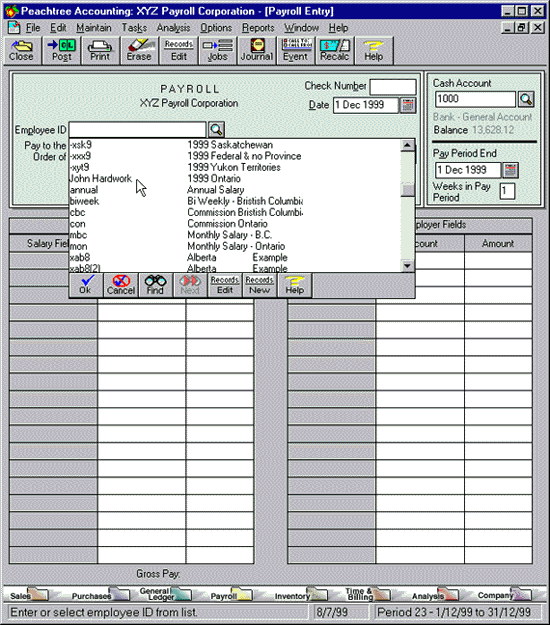The width and height of the screenshot is (550, 625).
Task: Click the Find binoculars button
Action: click(155, 285)
